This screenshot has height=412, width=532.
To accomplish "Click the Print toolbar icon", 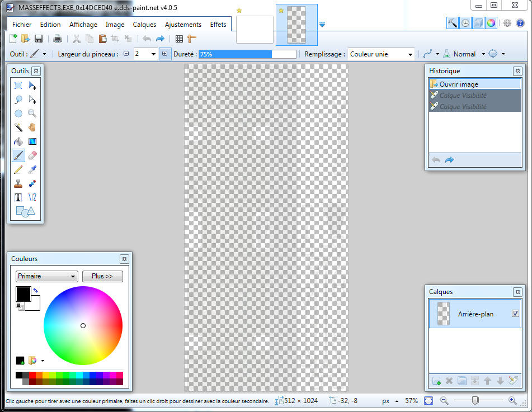I will 57,39.
